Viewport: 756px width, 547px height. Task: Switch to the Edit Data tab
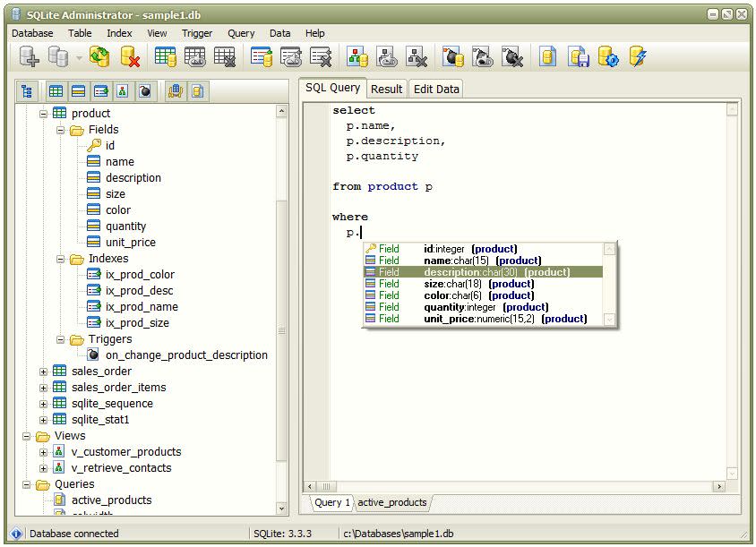click(x=436, y=90)
